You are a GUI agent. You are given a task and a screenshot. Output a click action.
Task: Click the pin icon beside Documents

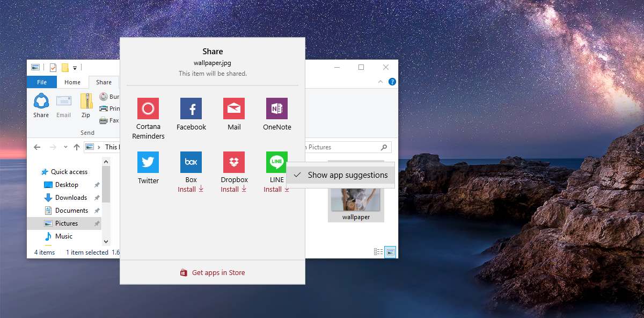[97, 211]
